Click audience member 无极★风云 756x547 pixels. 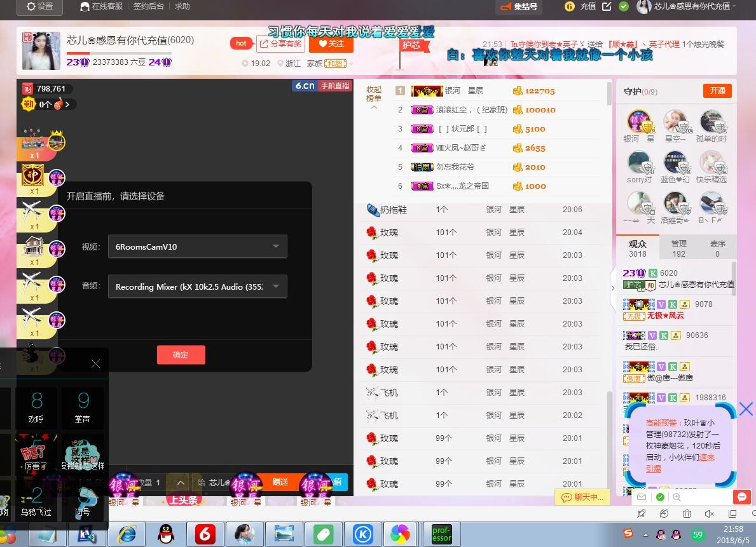tap(665, 316)
